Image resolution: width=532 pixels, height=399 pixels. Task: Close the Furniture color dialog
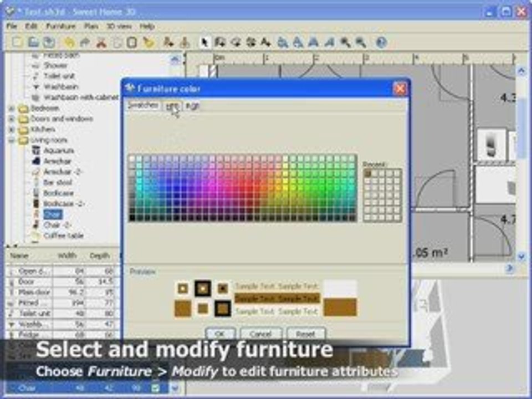click(400, 89)
